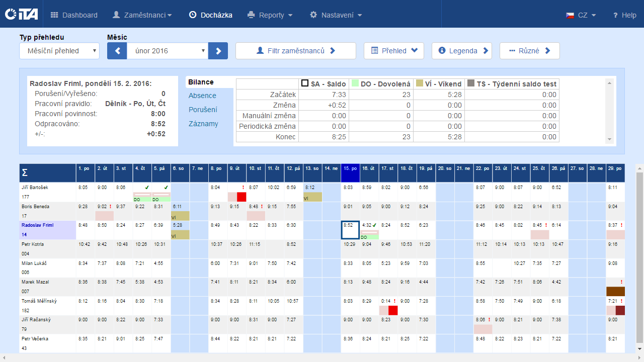Viewport: 644px width, 362px height.
Task: Expand the Přehled dropdown button
Action: pyautogui.click(x=394, y=51)
